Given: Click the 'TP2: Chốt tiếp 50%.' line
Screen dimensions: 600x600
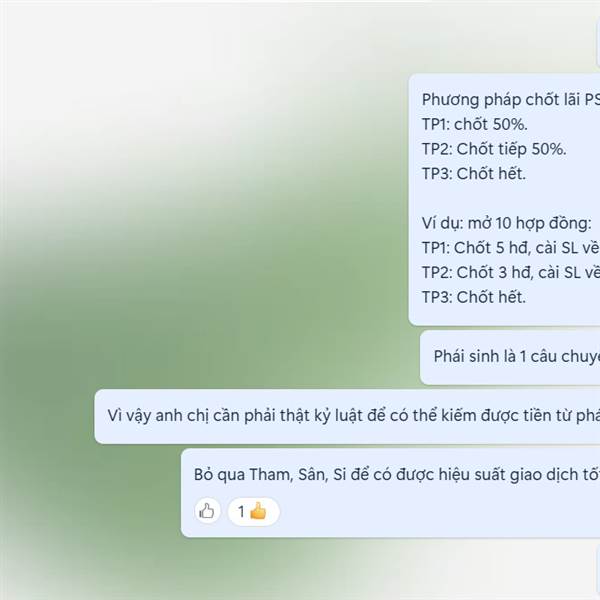Looking at the screenshot, I should 494,149.
